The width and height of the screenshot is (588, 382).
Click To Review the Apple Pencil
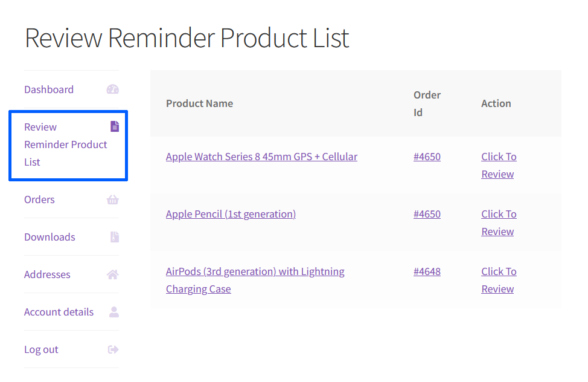499,222
